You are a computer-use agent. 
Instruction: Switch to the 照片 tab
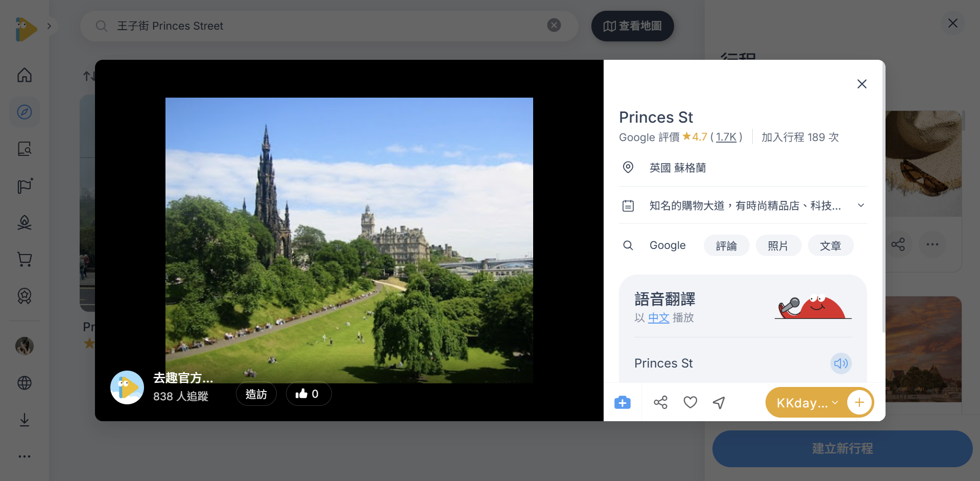pos(778,245)
